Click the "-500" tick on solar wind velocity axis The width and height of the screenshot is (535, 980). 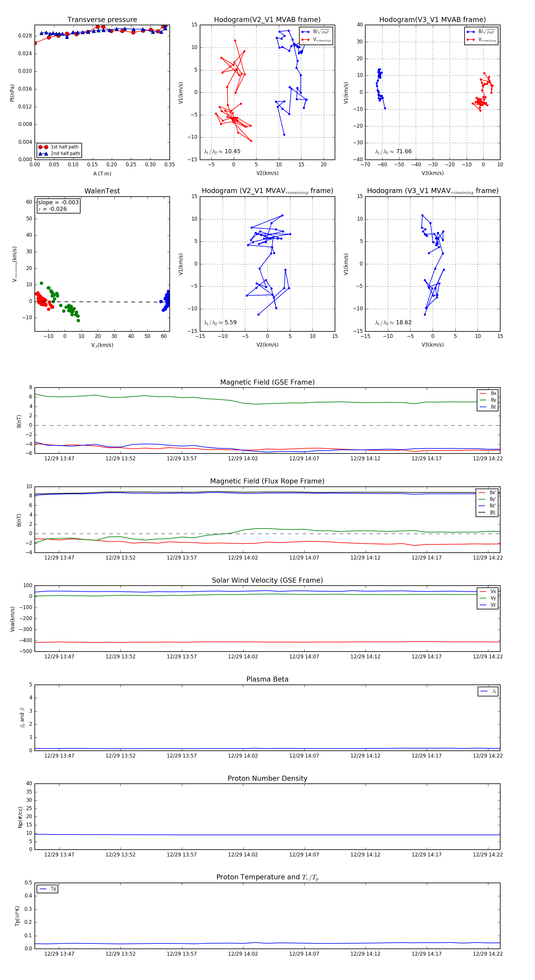tap(26, 651)
